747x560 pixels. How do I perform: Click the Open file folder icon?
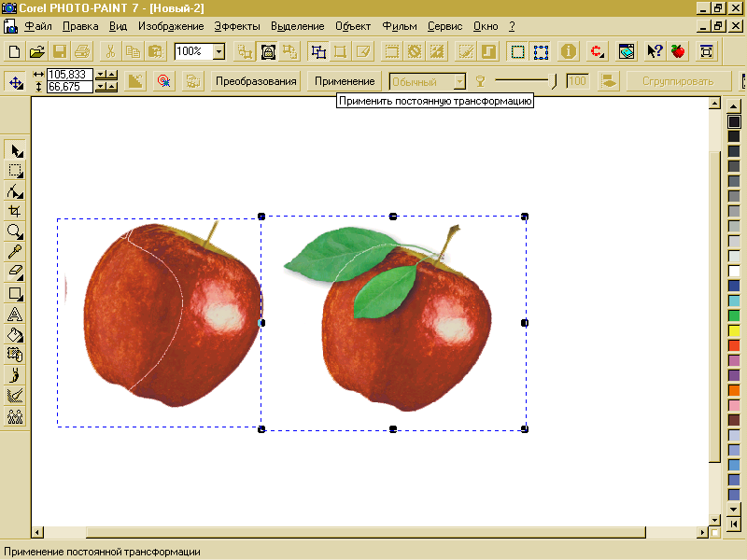point(37,51)
